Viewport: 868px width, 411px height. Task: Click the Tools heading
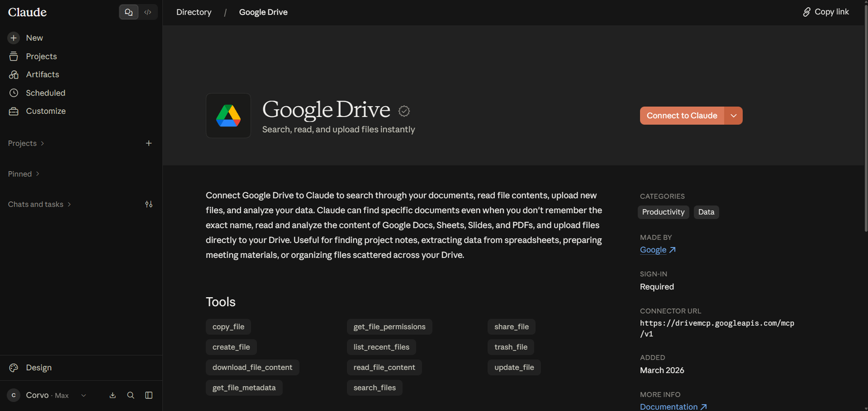point(221,302)
